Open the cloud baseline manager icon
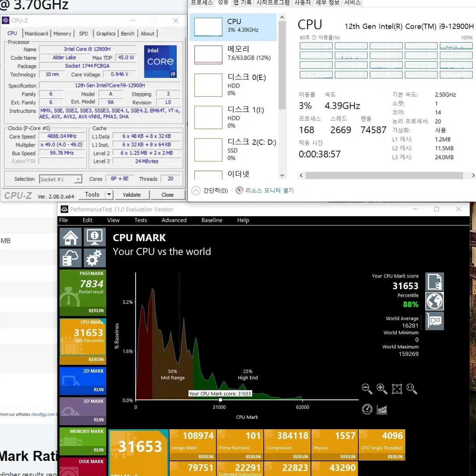 click(x=71, y=258)
